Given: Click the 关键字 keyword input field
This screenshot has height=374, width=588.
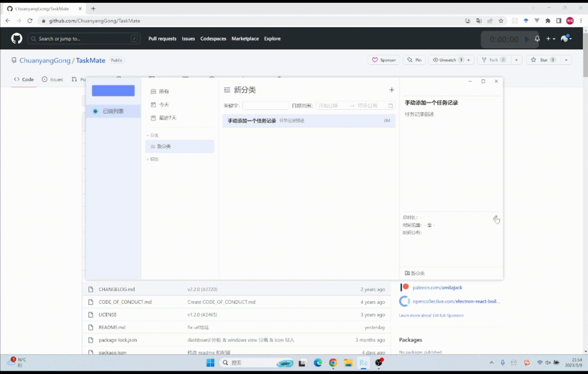Looking at the screenshot, I should [x=266, y=105].
